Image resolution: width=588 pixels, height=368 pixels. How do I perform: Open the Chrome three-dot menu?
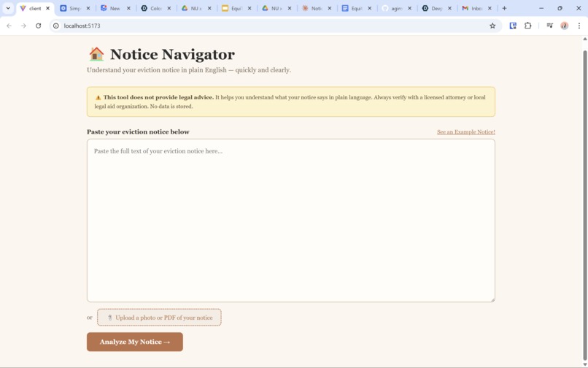[579, 26]
